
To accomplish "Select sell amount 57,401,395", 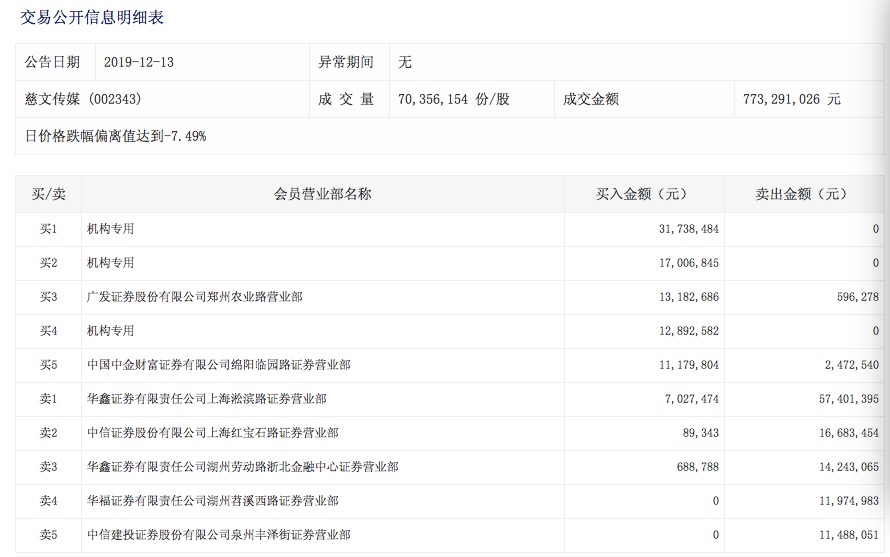I will [849, 399].
